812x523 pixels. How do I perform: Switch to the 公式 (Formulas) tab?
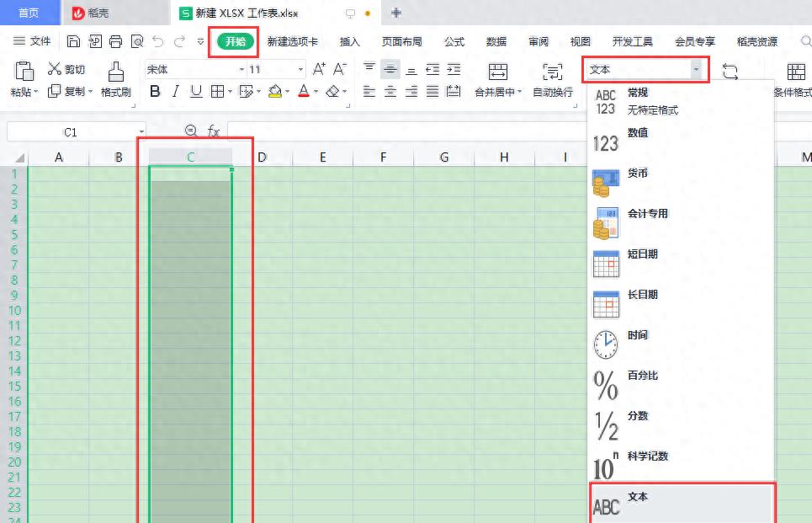pos(454,41)
